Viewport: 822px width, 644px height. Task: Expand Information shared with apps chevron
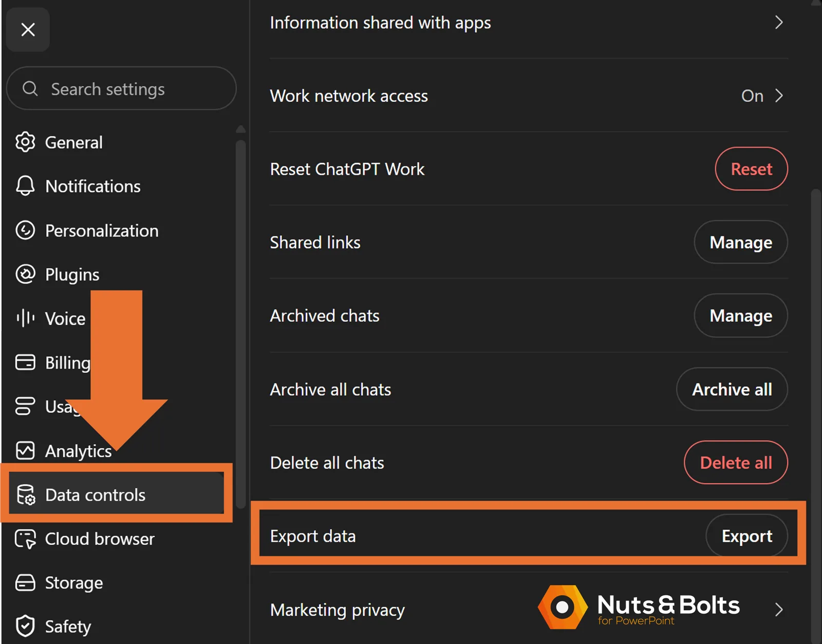pyautogui.click(x=779, y=23)
